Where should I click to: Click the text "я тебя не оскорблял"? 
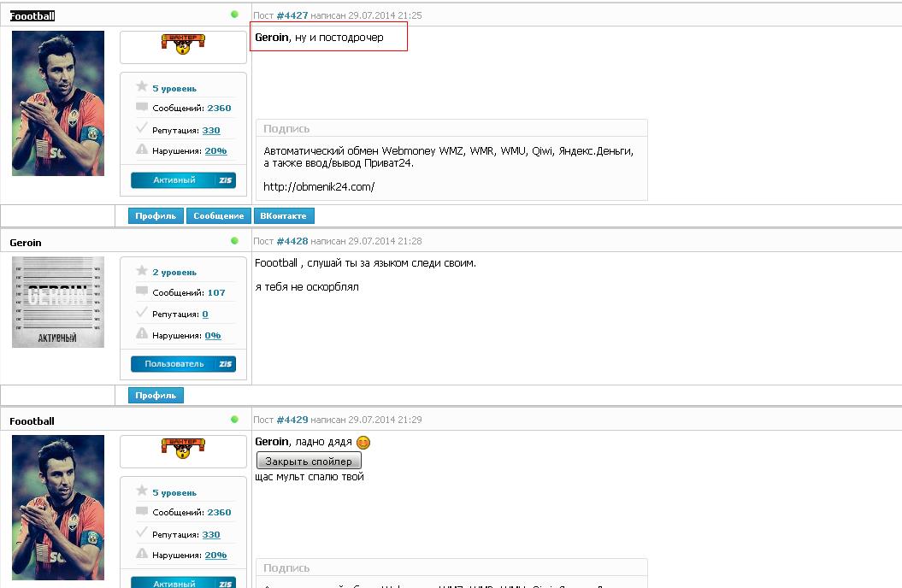click(307, 287)
